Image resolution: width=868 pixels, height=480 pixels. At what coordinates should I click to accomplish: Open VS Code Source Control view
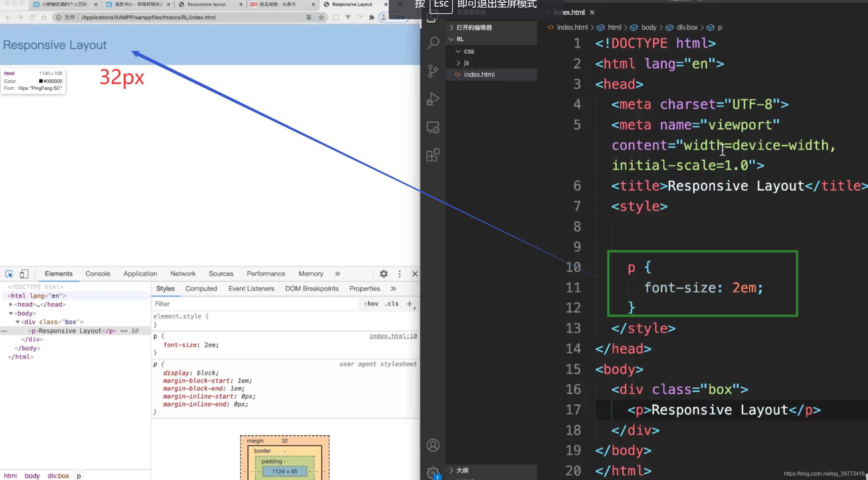(x=433, y=71)
